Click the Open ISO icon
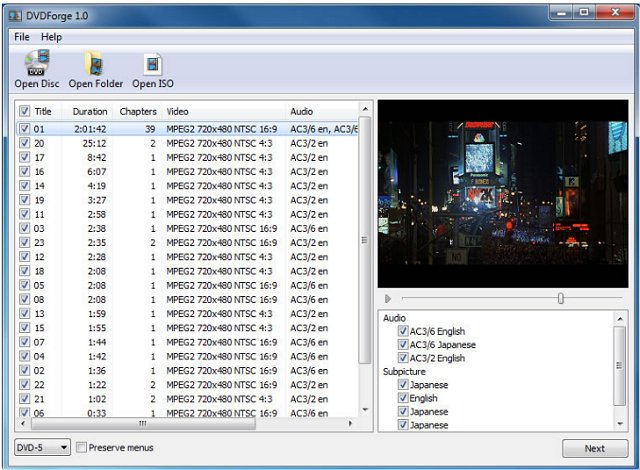Screen dimensions: 640x470 pyautogui.click(x=152, y=65)
